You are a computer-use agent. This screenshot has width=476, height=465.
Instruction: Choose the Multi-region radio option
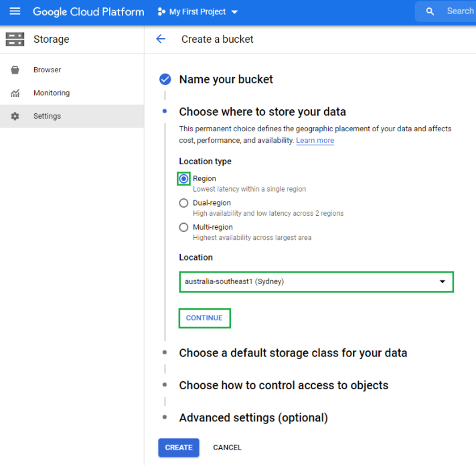[x=184, y=227]
